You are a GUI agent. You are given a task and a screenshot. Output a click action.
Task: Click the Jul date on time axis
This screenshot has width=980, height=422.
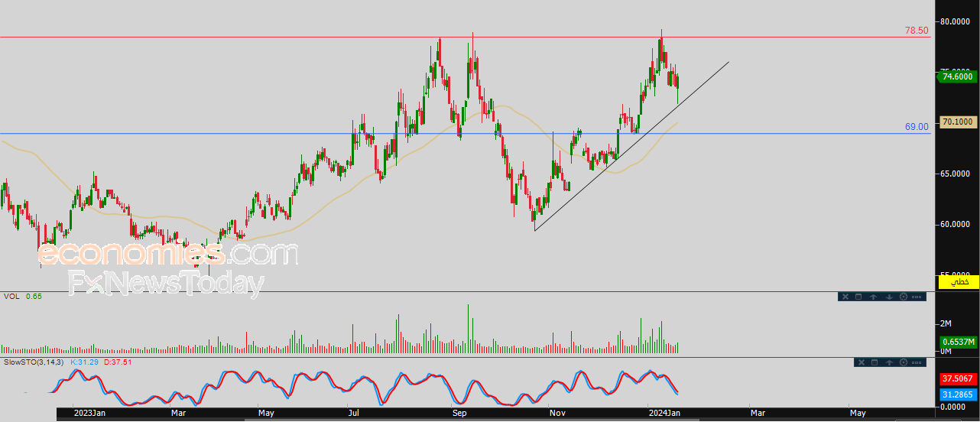coord(354,413)
